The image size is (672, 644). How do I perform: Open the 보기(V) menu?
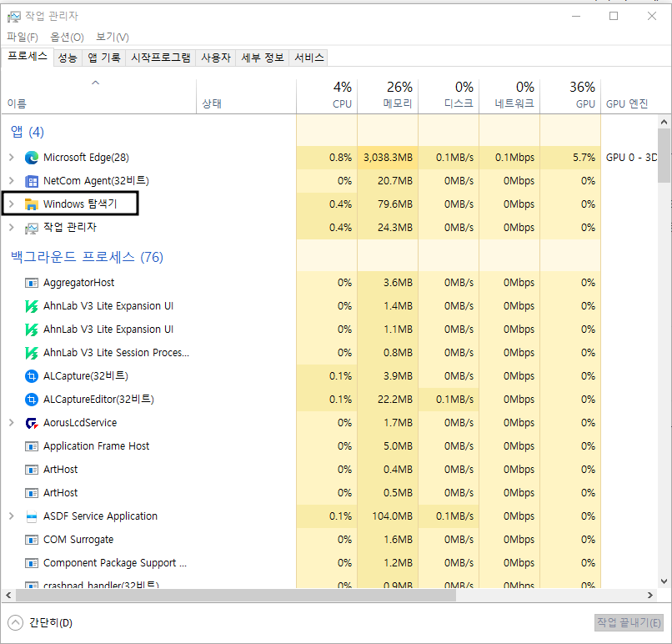click(113, 38)
